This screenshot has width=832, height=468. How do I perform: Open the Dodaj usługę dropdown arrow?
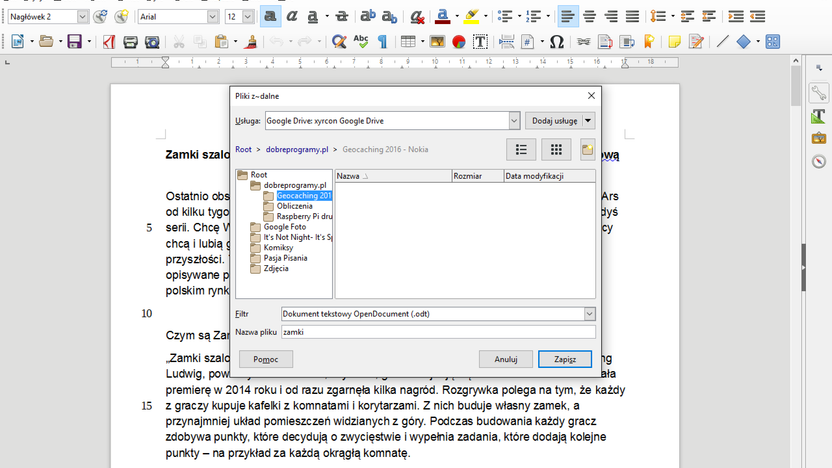click(x=588, y=121)
